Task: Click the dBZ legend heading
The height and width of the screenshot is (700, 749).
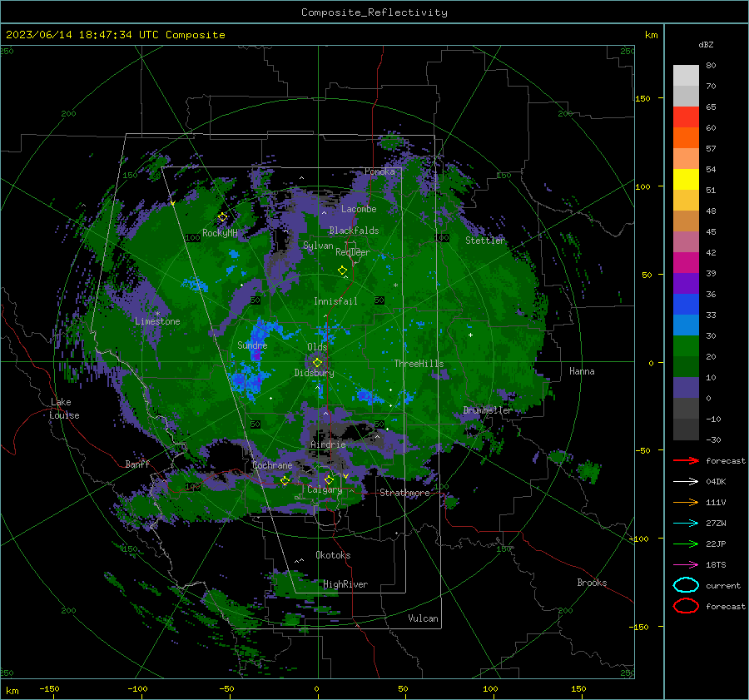Action: click(x=706, y=44)
